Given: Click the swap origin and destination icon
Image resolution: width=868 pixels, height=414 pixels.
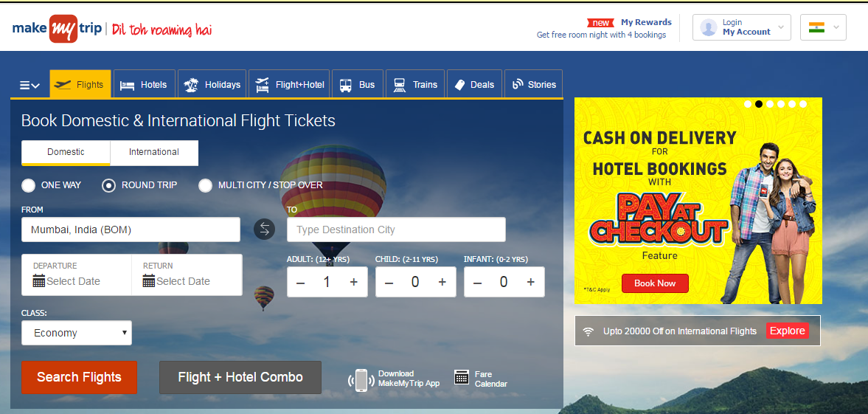Looking at the screenshot, I should coord(264,229).
